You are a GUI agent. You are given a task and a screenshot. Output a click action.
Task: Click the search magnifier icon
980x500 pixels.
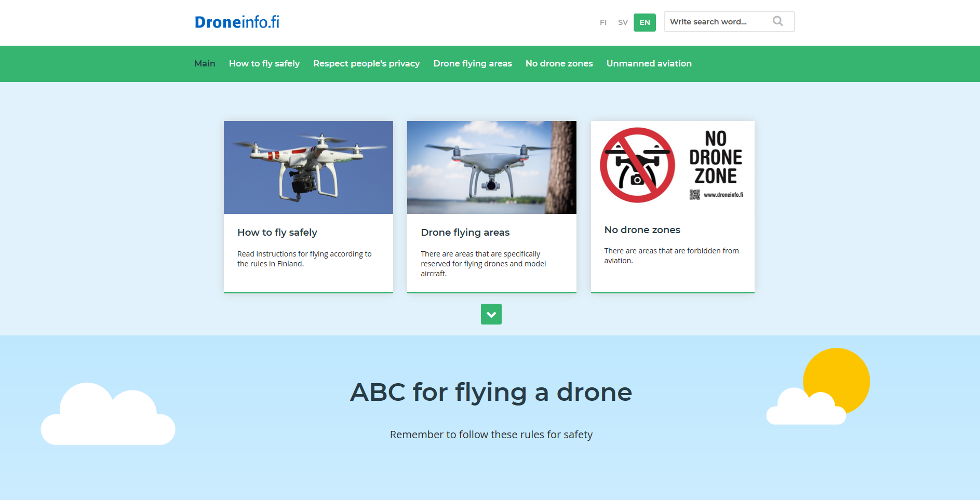pyautogui.click(x=777, y=21)
